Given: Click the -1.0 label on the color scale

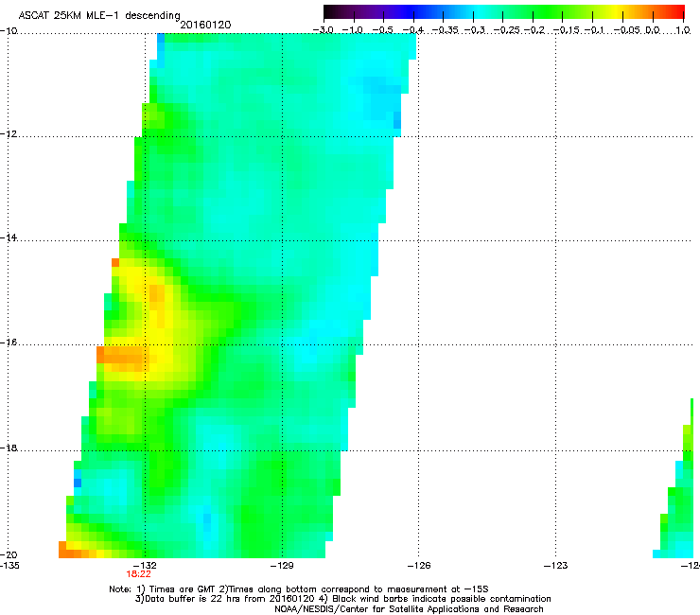Looking at the screenshot, I should [x=353, y=30].
